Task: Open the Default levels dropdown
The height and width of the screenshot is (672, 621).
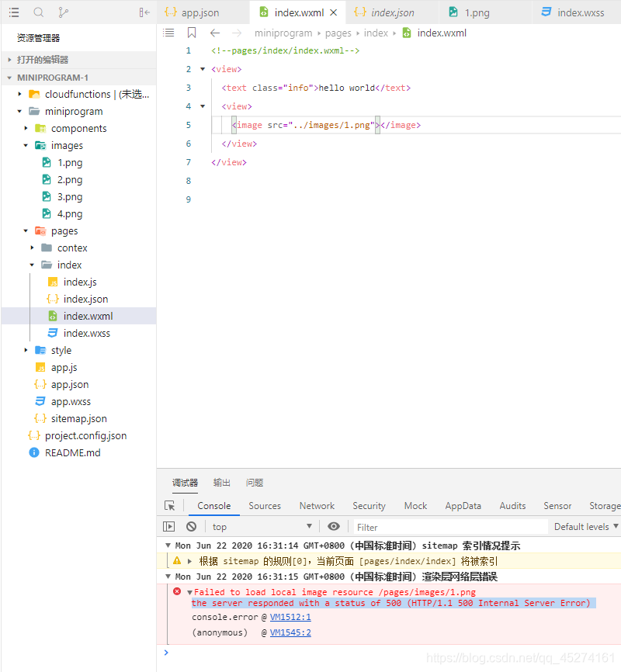Action: [586, 527]
